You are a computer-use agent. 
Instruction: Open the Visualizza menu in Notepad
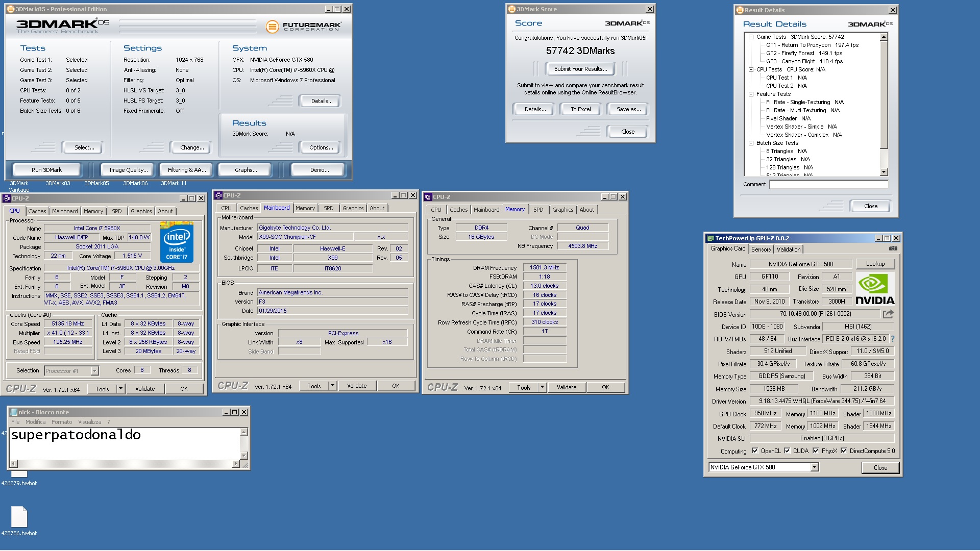click(x=90, y=422)
